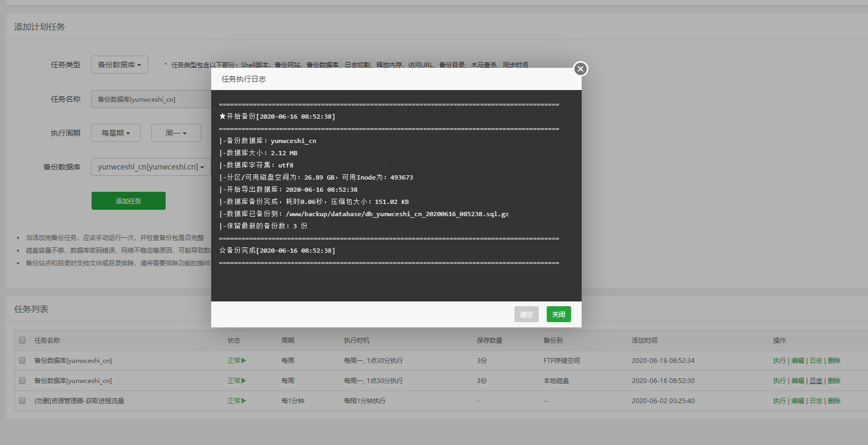Toggle 正常 status icon for 每1分钟 task
The height and width of the screenshot is (445, 868).
coord(237,401)
